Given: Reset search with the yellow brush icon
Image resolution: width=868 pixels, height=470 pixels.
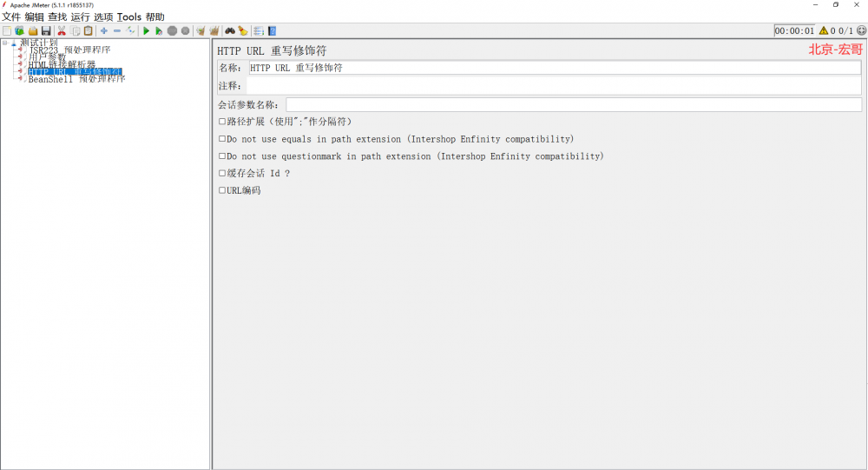Looking at the screenshot, I should (242, 31).
